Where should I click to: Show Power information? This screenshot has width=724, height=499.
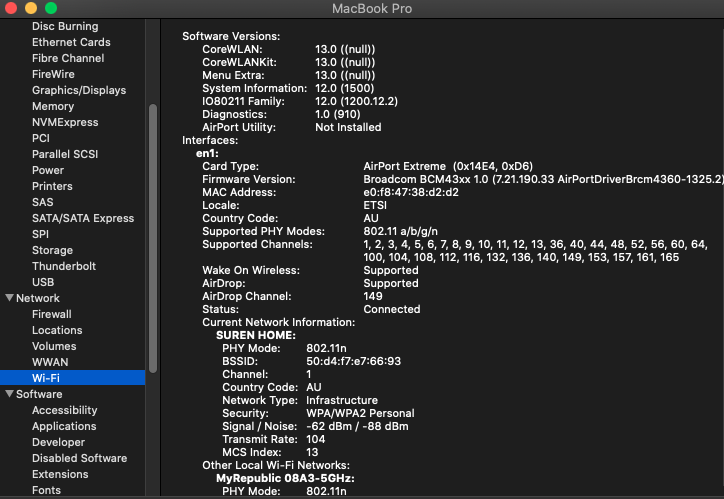48,170
